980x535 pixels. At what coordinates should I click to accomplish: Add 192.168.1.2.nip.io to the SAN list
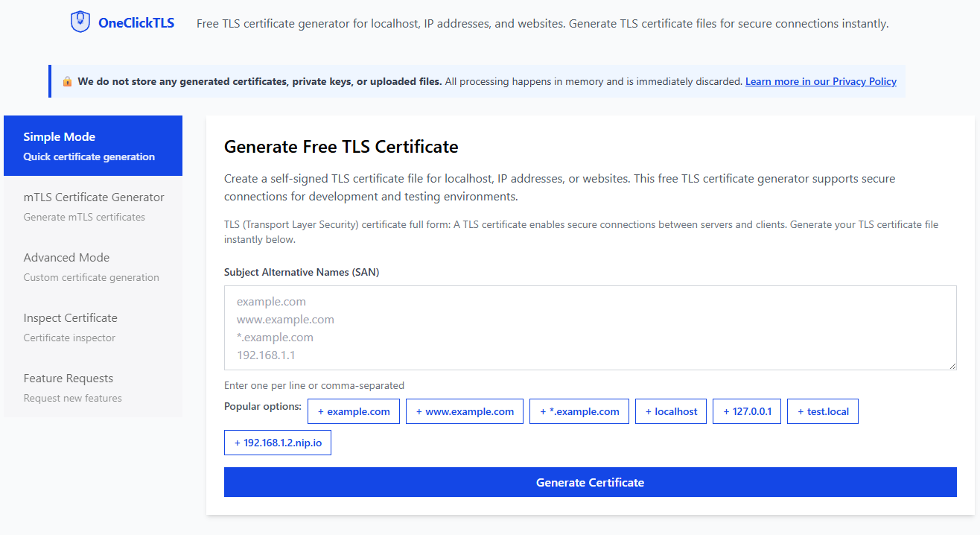(x=277, y=442)
